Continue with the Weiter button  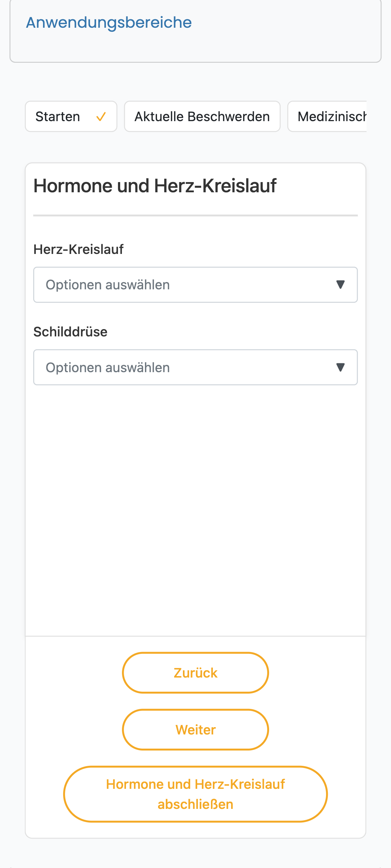point(195,729)
